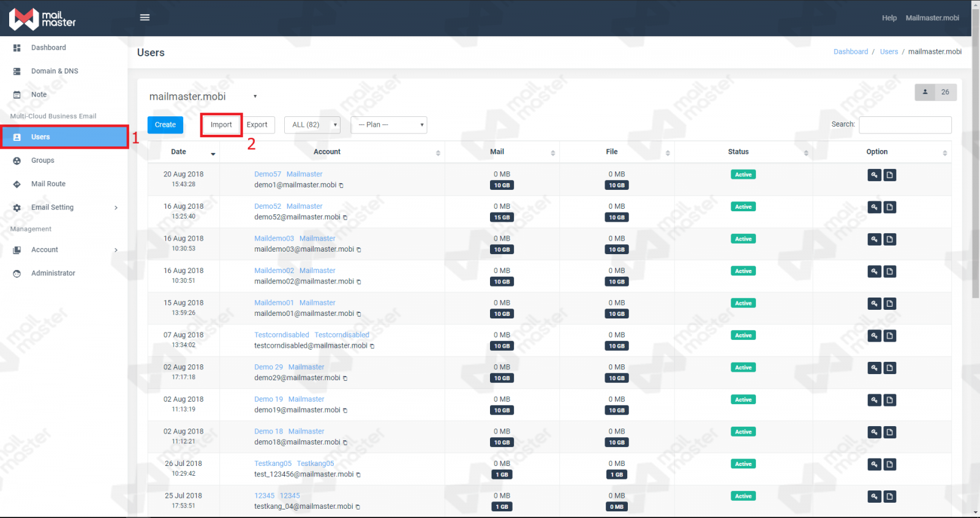Viewport: 980px width, 518px height.
Task: Open Administrator in the sidebar
Action: [x=53, y=274]
